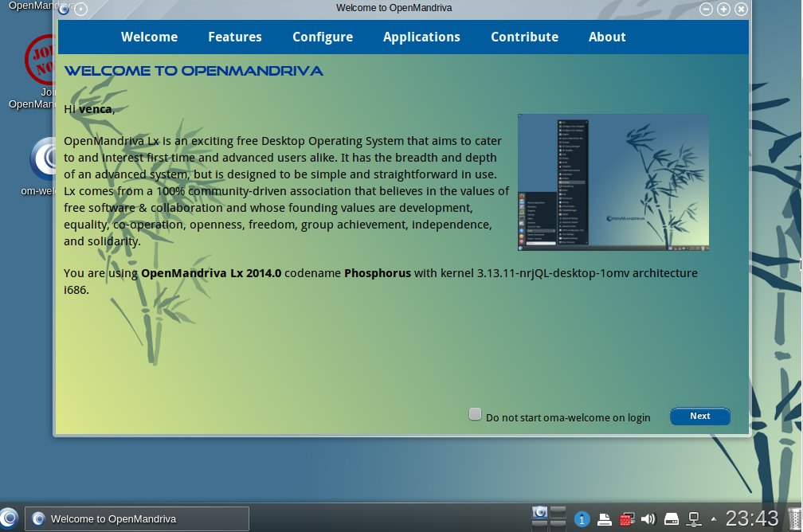803x532 pixels.
Task: Select the Welcome to OpenMandriva taskbar entry
Action: coord(137,518)
